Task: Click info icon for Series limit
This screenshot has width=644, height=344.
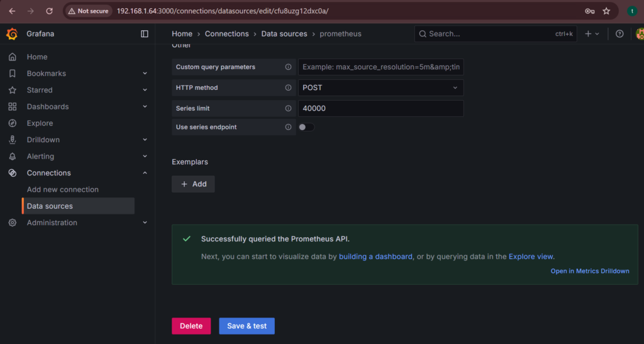Action: click(x=288, y=108)
